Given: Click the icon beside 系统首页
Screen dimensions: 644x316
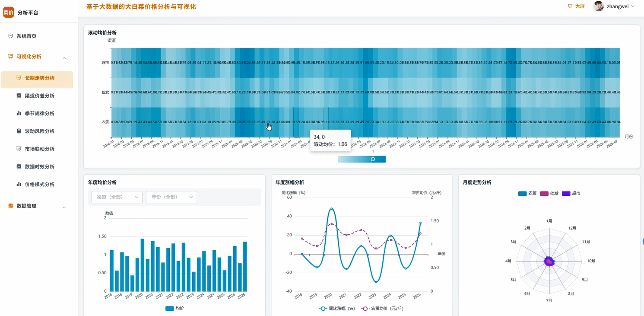Looking at the screenshot, I should [x=11, y=36].
